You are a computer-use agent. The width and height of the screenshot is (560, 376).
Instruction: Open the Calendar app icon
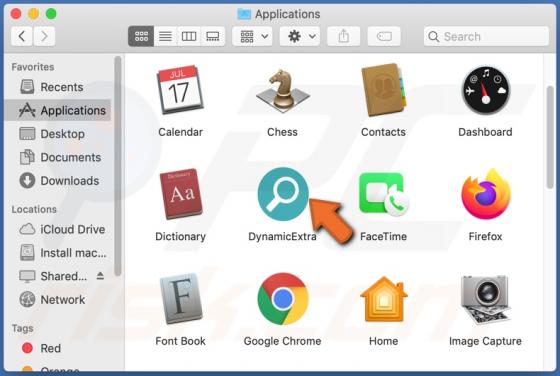coord(180,89)
